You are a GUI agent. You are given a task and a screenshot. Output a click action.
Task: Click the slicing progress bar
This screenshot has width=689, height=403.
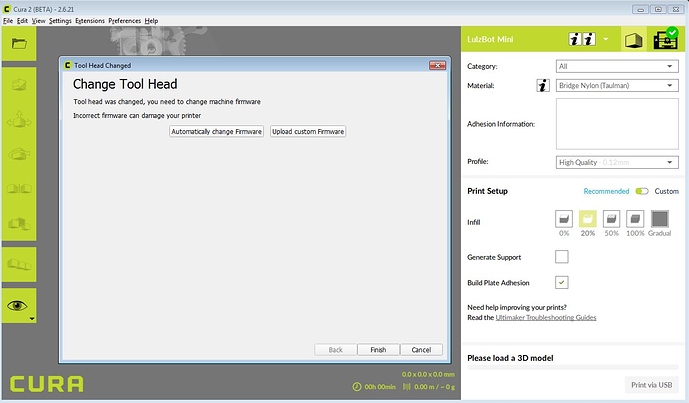coord(573,367)
